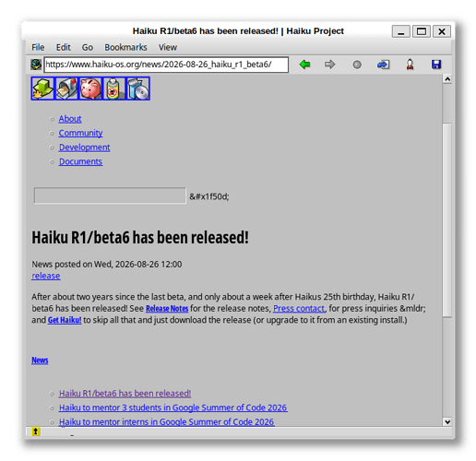Follow the About link
The image size is (476, 461).
coord(70,119)
